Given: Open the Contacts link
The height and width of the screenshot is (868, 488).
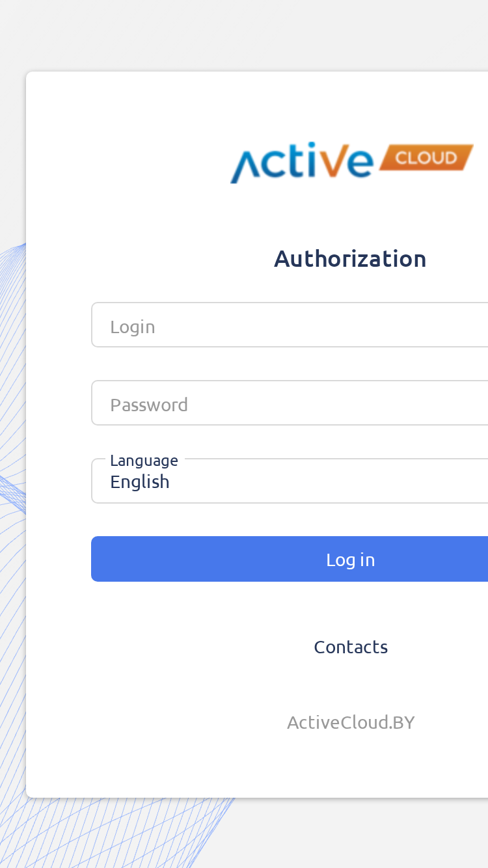Looking at the screenshot, I should [351, 647].
